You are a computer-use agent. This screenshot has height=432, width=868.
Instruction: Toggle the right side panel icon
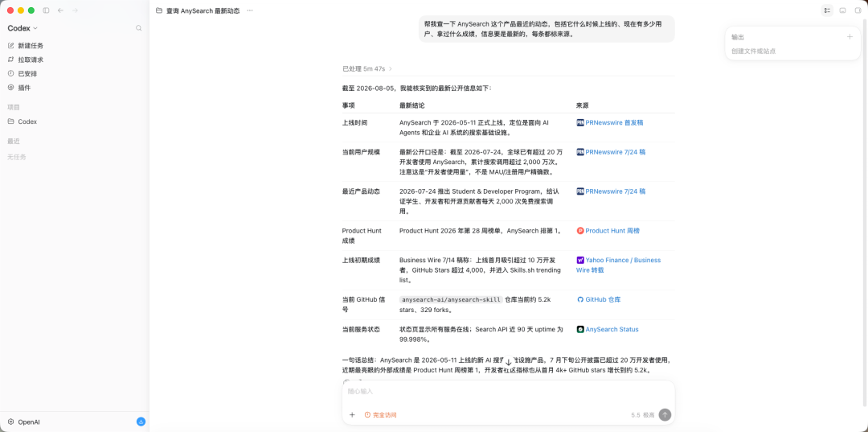click(858, 10)
